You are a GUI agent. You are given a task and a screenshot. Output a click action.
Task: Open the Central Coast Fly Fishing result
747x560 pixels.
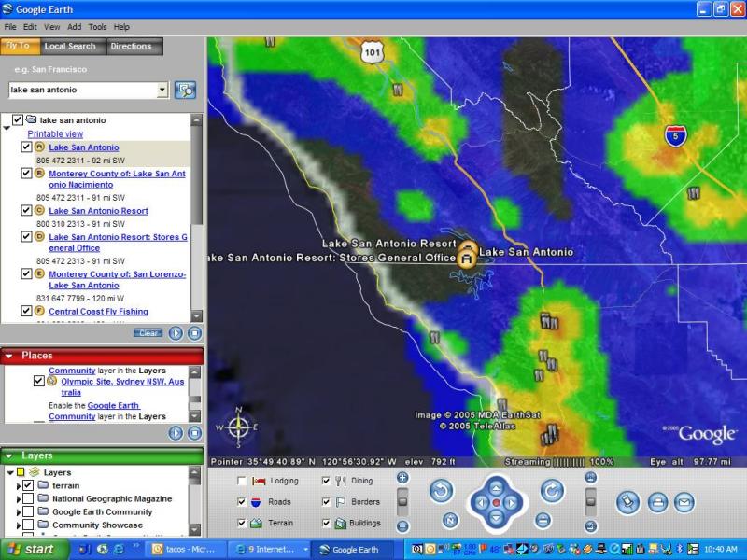click(x=99, y=312)
